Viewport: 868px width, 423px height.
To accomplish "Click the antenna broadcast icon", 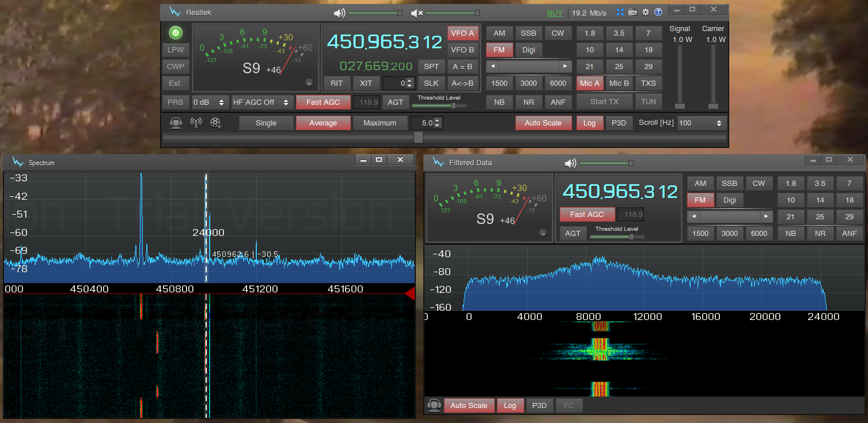I will point(196,123).
